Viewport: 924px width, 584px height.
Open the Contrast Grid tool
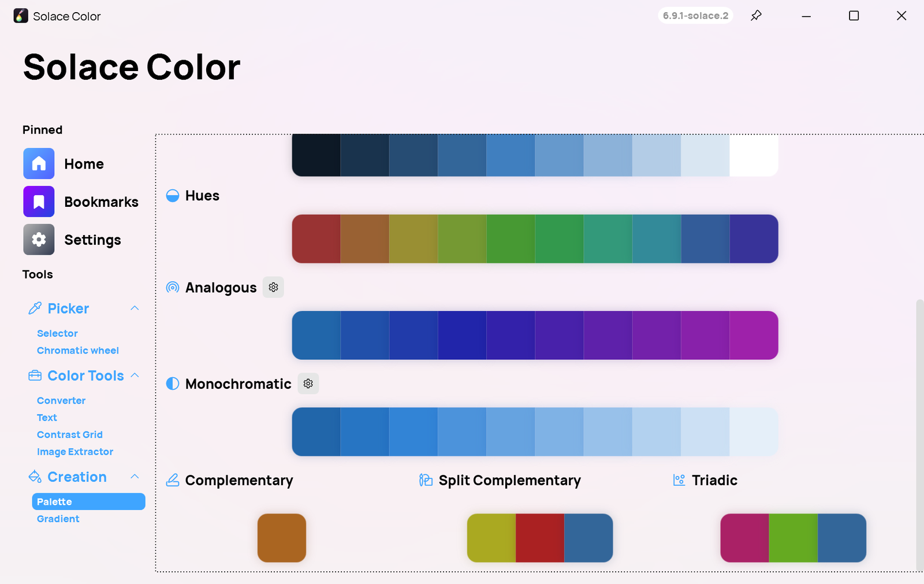point(70,434)
